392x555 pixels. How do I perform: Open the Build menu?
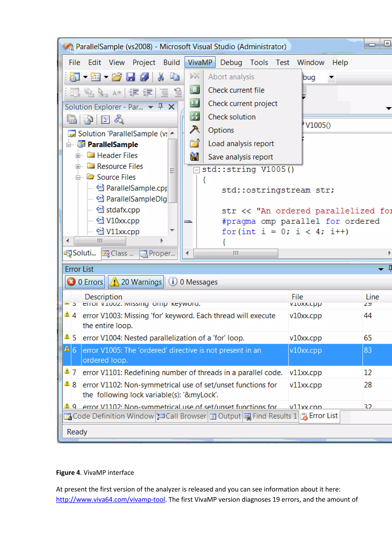[x=171, y=62]
